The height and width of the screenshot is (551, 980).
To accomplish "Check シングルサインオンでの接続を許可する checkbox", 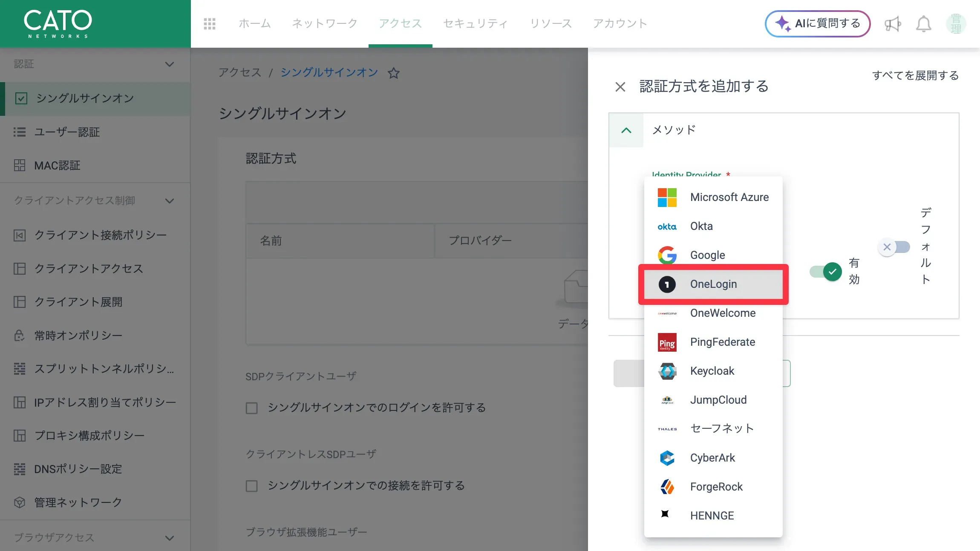I will tap(252, 486).
